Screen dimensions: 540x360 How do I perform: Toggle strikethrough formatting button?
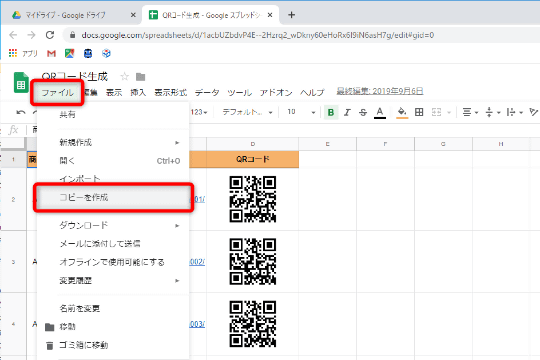tap(363, 112)
